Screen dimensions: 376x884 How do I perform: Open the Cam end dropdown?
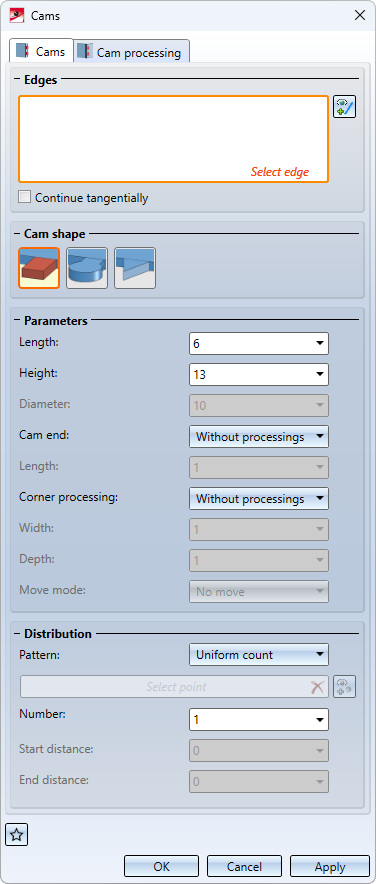point(259,436)
